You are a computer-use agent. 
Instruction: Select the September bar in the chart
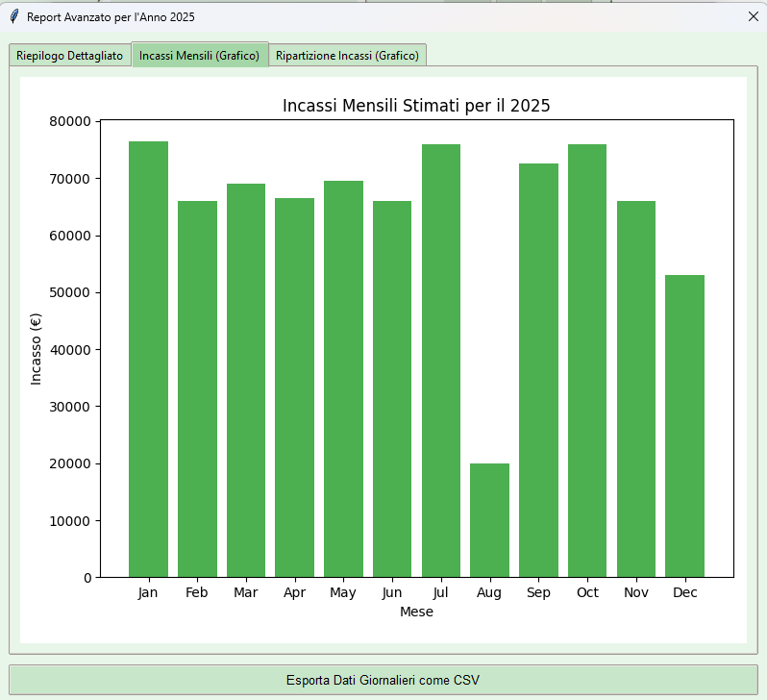tap(538, 370)
